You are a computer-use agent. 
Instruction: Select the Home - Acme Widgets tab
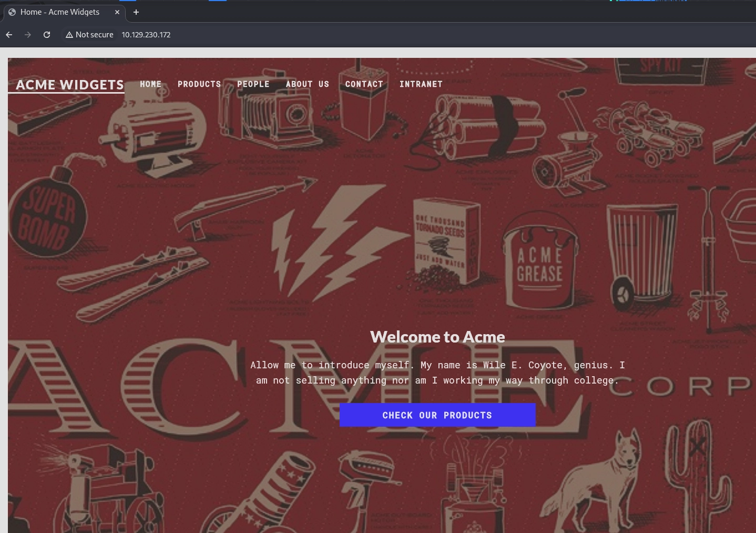(64, 12)
